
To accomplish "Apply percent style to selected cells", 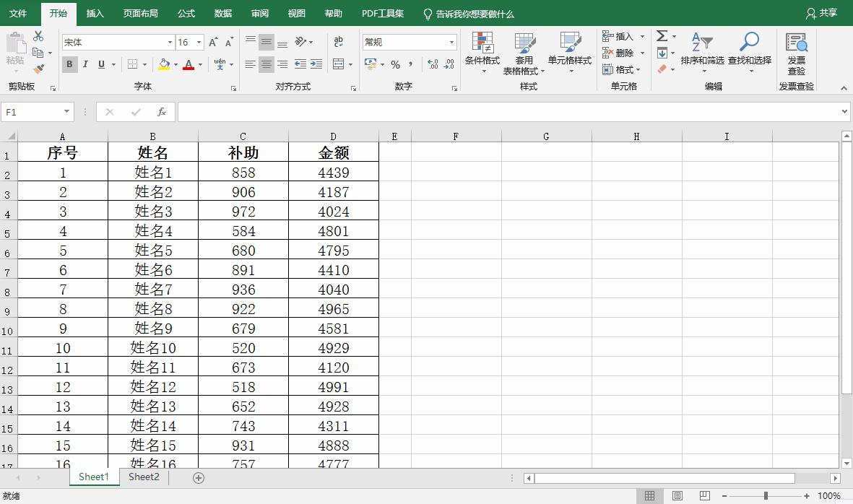I will [394, 65].
